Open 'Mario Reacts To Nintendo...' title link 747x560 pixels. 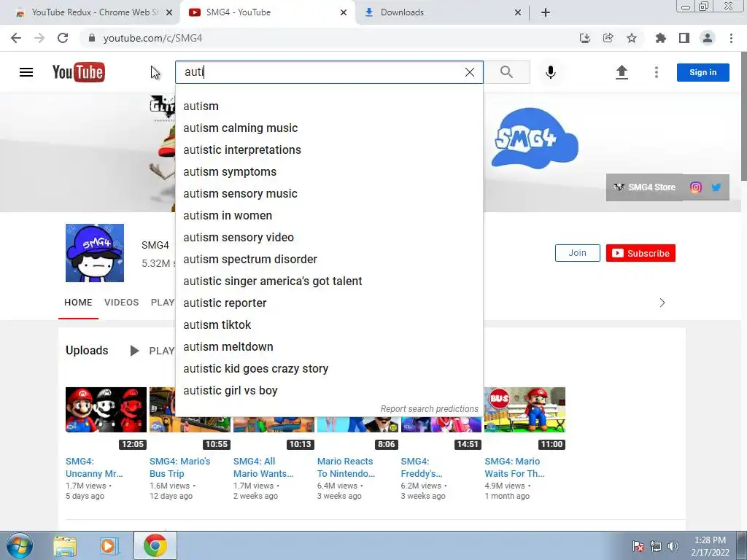click(346, 467)
